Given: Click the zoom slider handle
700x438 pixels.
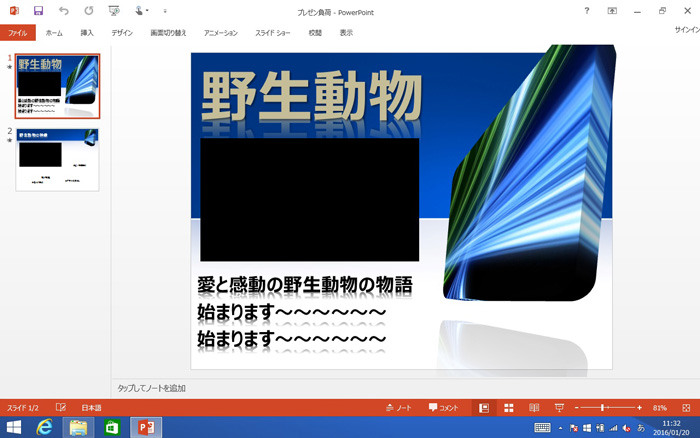Looking at the screenshot, I should [x=602, y=408].
